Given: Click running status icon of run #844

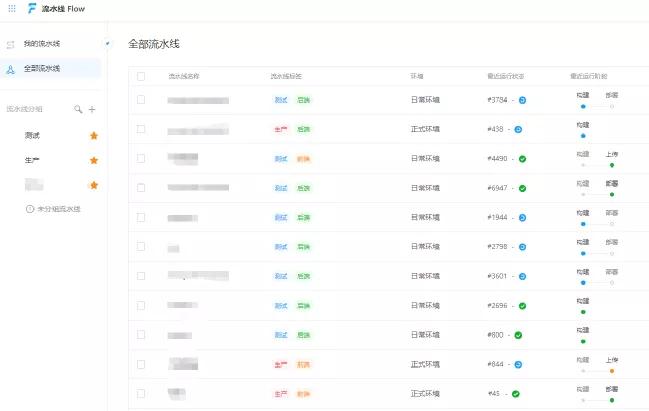Looking at the screenshot, I should point(518,365).
